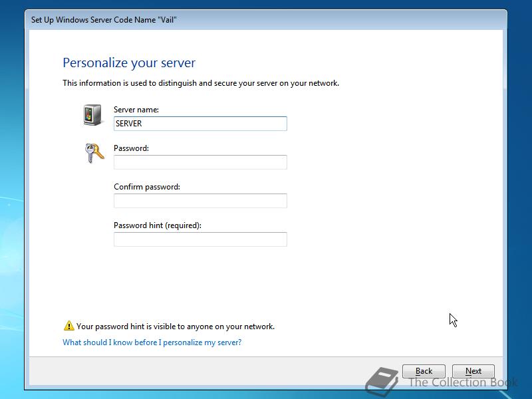Click the yellow warning triangle icon
This screenshot has height=399, width=532.
click(x=69, y=326)
